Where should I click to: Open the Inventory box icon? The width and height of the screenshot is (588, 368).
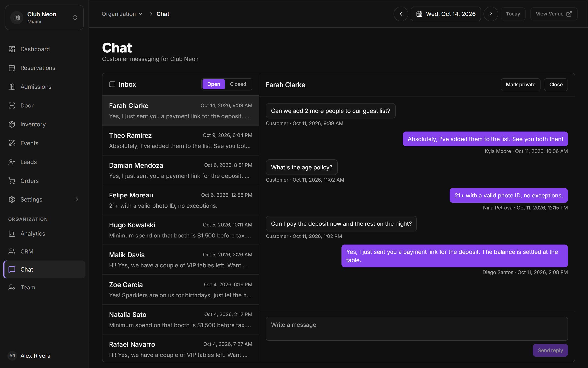point(12,124)
